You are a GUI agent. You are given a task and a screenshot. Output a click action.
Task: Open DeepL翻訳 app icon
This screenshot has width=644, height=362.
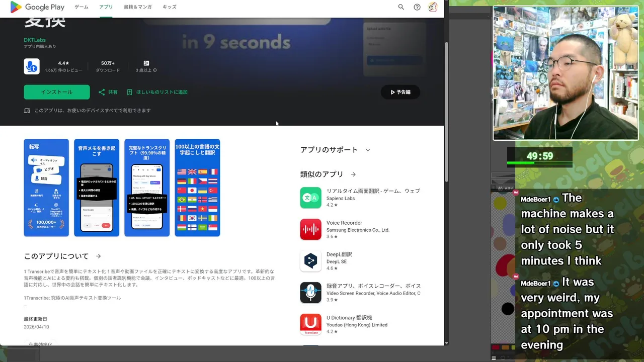(310, 261)
